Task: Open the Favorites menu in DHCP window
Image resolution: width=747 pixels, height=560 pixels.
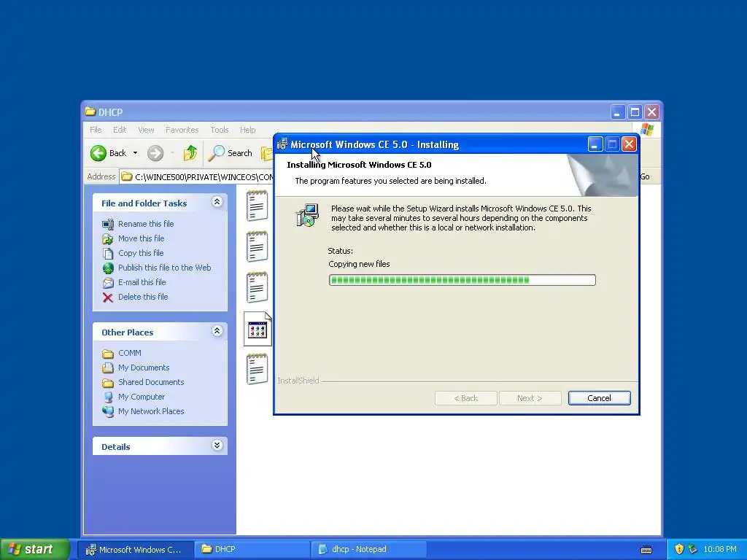Action: point(182,130)
